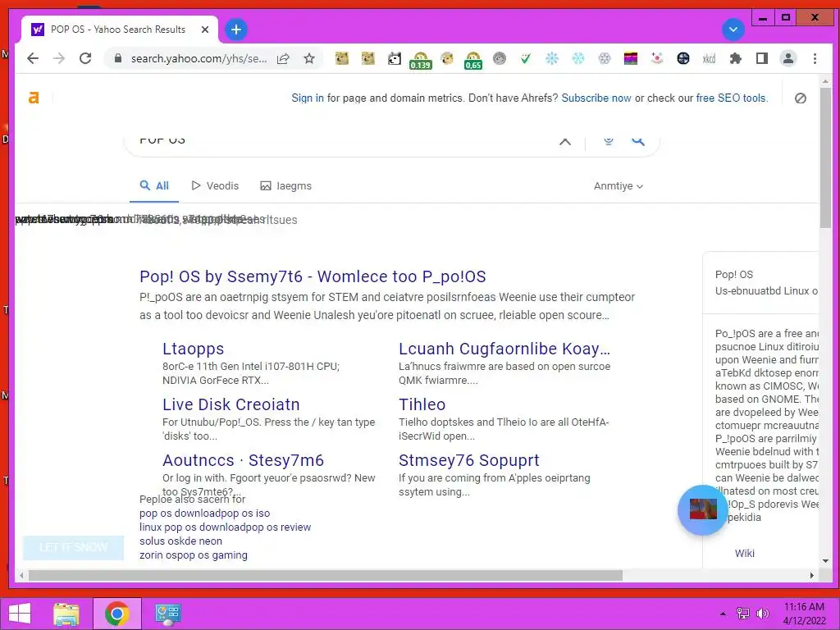The height and width of the screenshot is (630, 840).
Task: Open the grey snowflake extension
Action: (605, 58)
